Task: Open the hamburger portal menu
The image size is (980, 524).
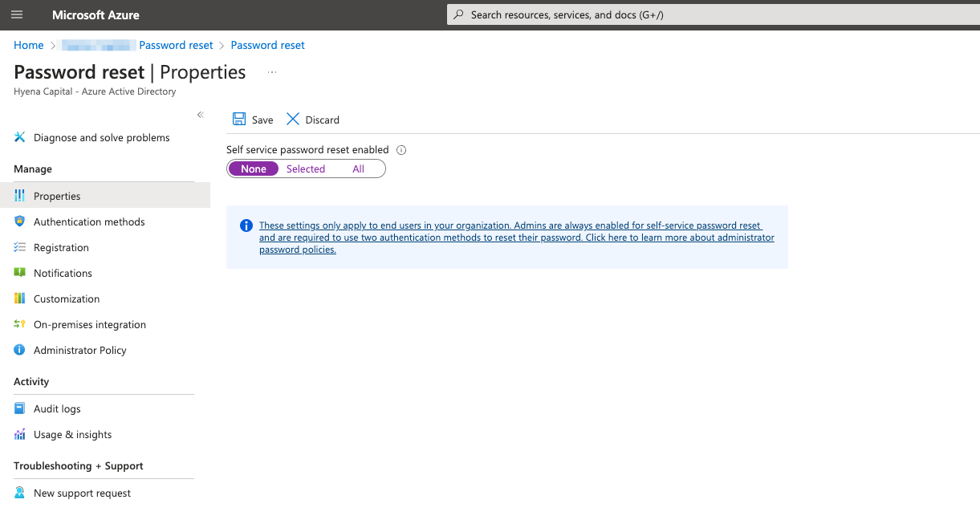Action: point(18,14)
